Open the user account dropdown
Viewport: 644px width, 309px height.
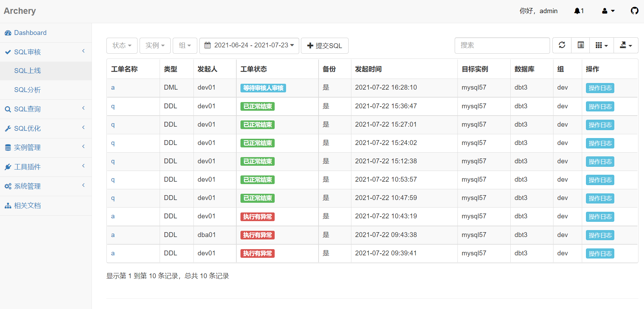pos(608,11)
